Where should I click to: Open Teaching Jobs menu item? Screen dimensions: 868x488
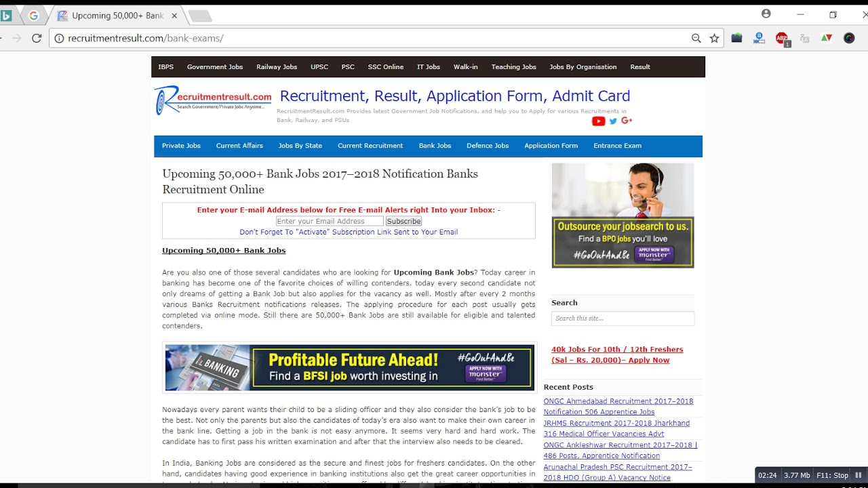click(x=514, y=67)
